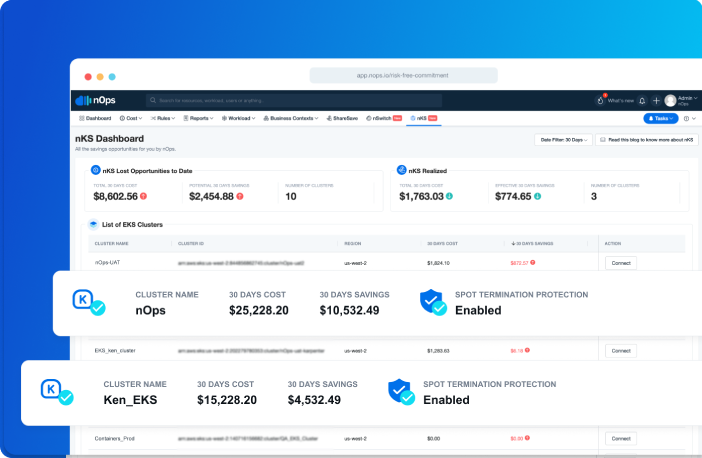Open the Admin user avatar

point(670,101)
